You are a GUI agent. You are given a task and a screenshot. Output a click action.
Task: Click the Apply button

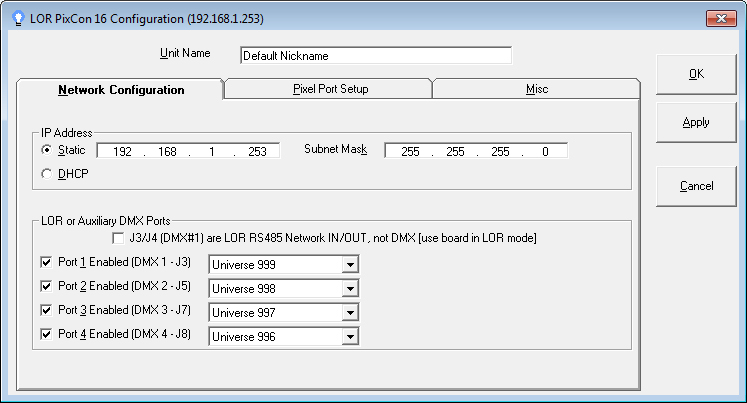tap(696, 123)
